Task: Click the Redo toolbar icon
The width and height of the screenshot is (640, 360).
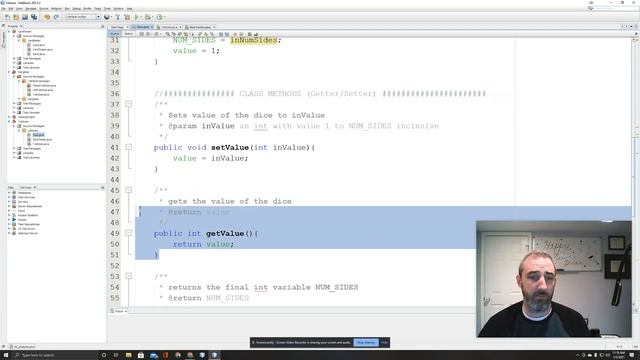Action: (56, 17)
